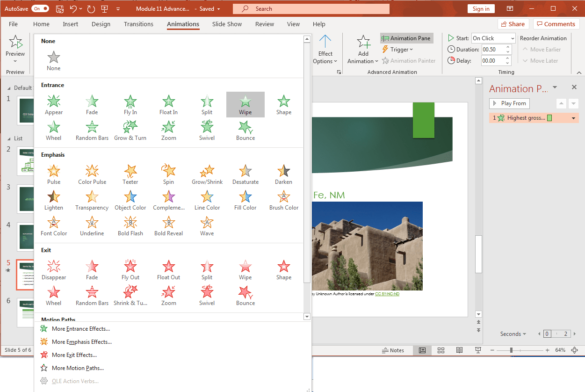Click the Play From button
The image size is (585, 392).
pyautogui.click(x=509, y=103)
